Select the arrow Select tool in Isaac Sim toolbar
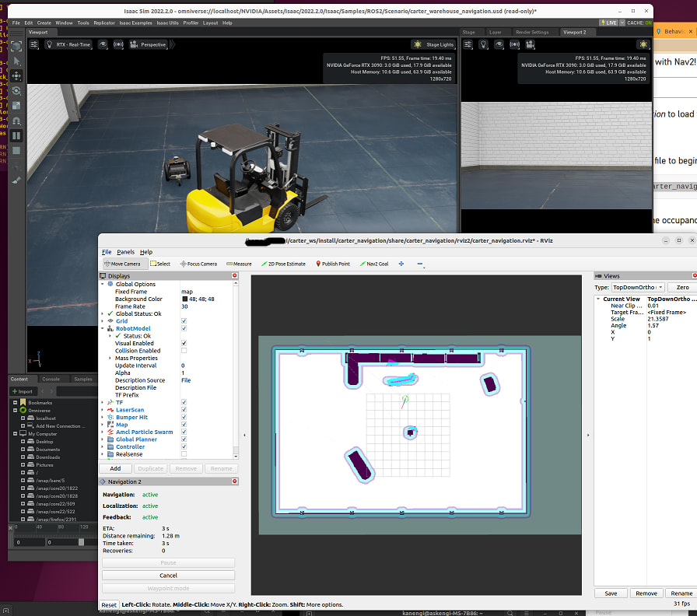 tap(16, 61)
